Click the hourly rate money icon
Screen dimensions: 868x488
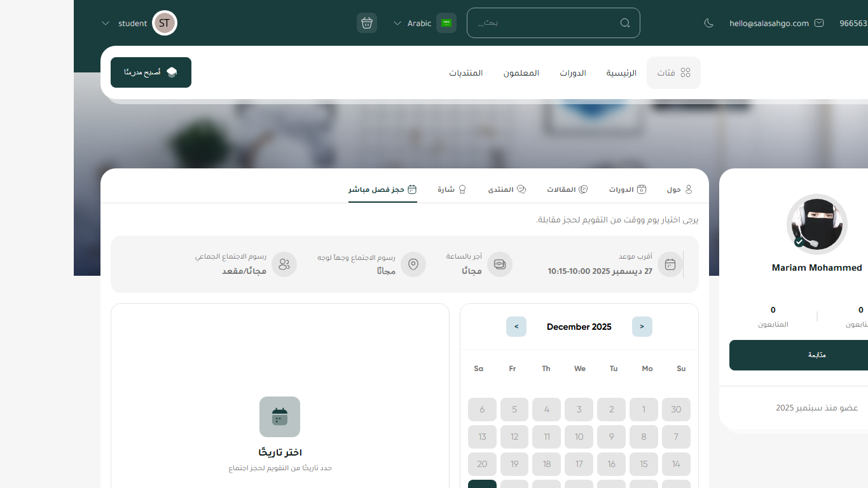(x=500, y=264)
